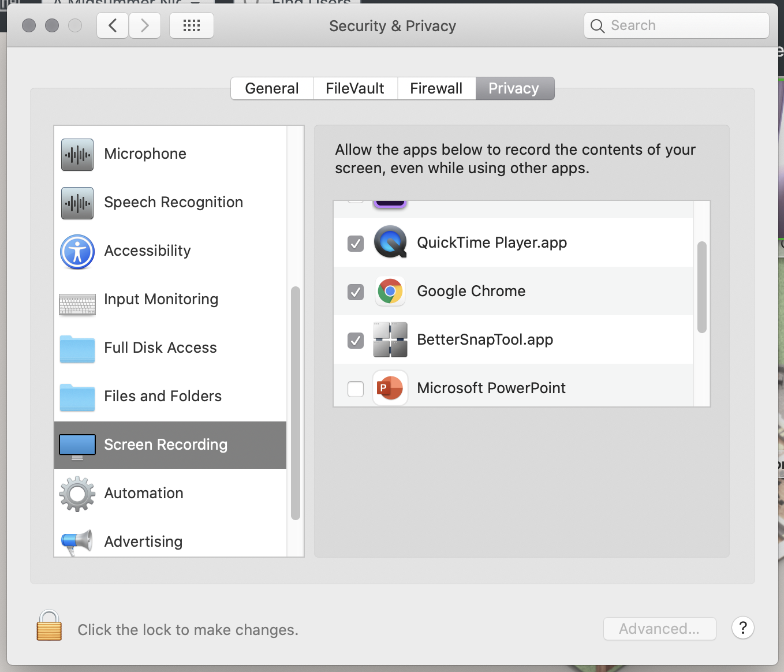Click the Show All preferences grid icon
Viewport: 784px width, 672px height.
[x=191, y=25]
